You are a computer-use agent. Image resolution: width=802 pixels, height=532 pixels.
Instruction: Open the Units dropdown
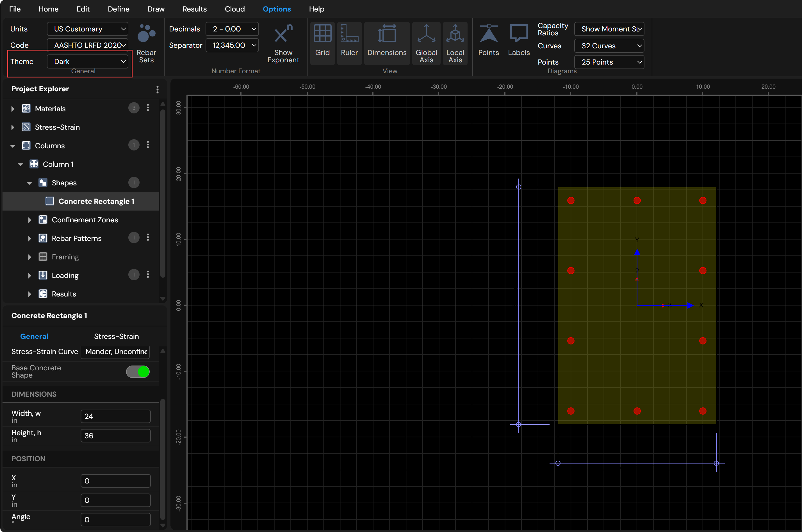[88, 29]
